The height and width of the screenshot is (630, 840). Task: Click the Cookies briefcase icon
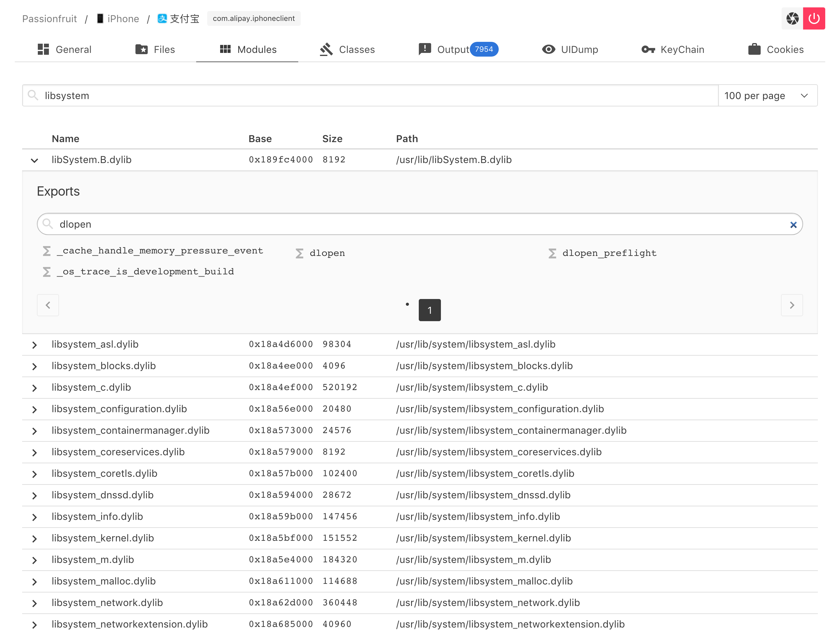click(754, 50)
